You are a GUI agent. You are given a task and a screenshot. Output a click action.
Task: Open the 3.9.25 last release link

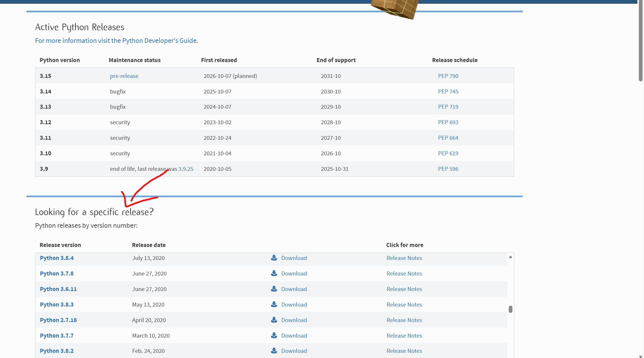(186, 169)
